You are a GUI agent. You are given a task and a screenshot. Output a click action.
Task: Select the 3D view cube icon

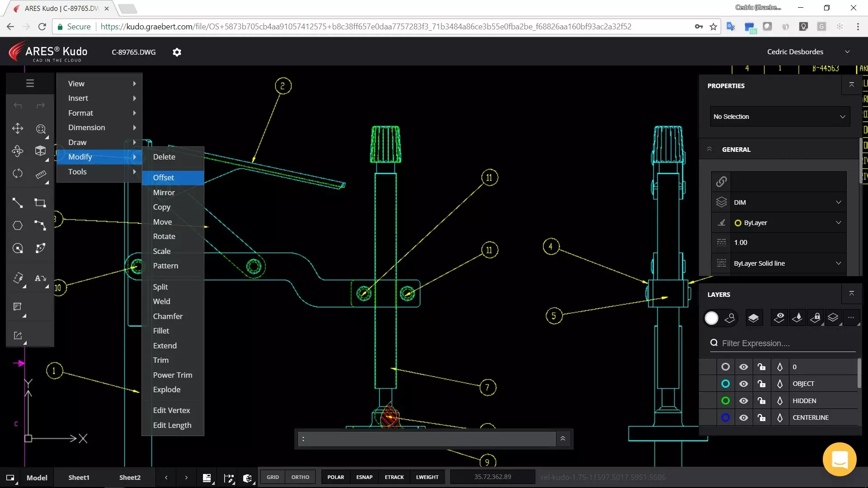tap(41, 151)
